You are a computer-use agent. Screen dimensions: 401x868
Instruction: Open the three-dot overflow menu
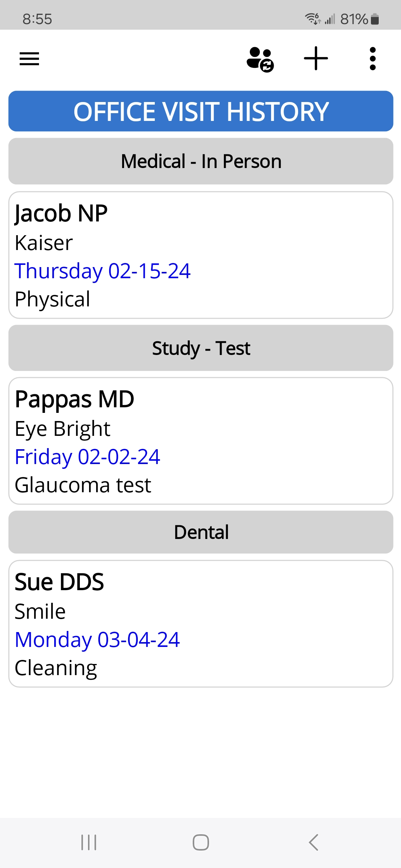click(373, 59)
